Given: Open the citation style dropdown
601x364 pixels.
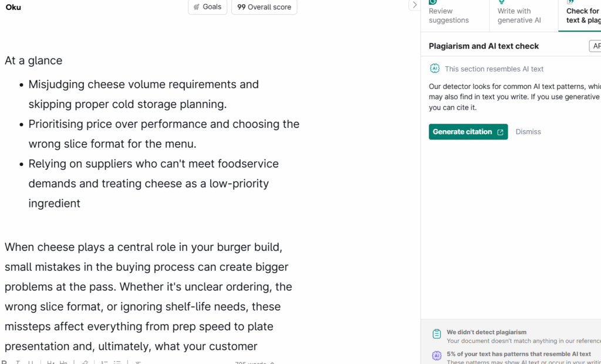Looking at the screenshot, I should (595, 46).
